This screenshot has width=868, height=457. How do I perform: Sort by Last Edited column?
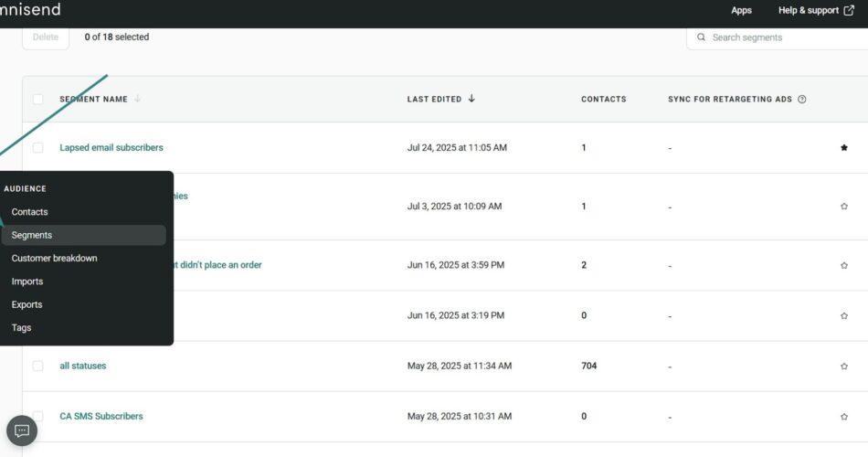pyautogui.click(x=441, y=100)
